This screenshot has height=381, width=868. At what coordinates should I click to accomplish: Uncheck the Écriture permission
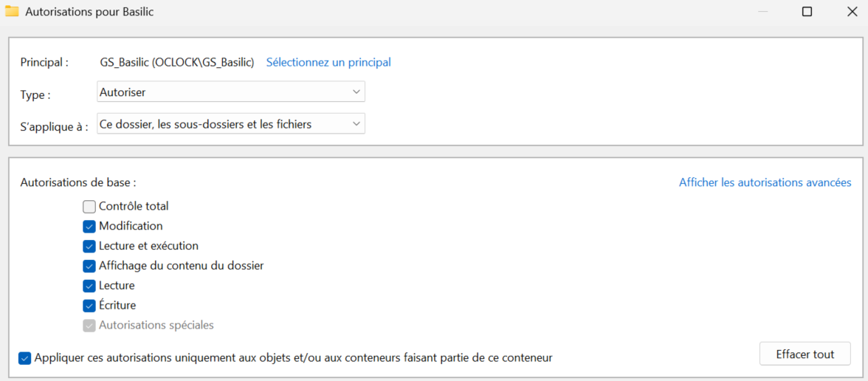coord(89,306)
